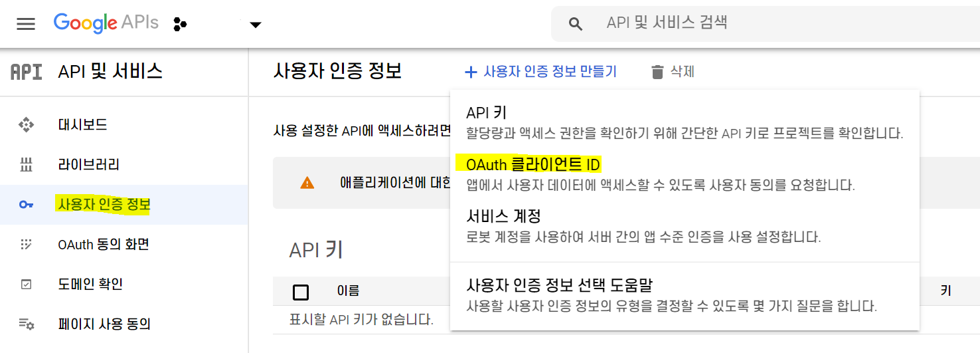980x353 pixels.
Task: Click the key icon for 사용자 인증 정보
Action: pyautogui.click(x=26, y=205)
